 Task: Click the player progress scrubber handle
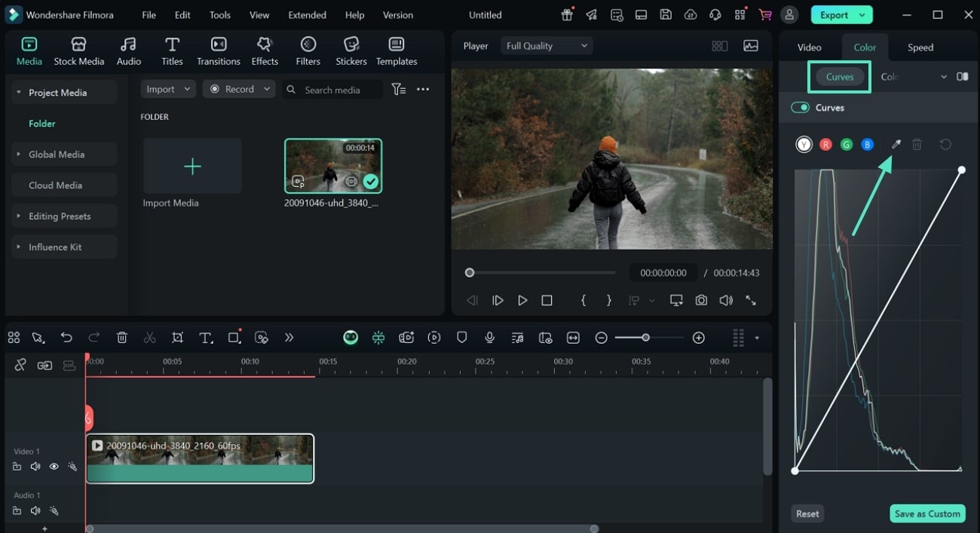click(470, 273)
